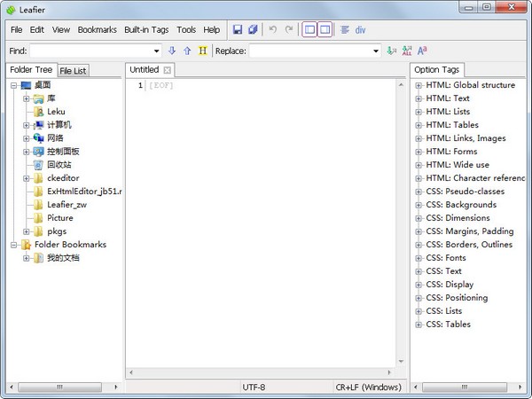Expand HTML: Tables tags
The image size is (532, 399).
click(x=419, y=125)
